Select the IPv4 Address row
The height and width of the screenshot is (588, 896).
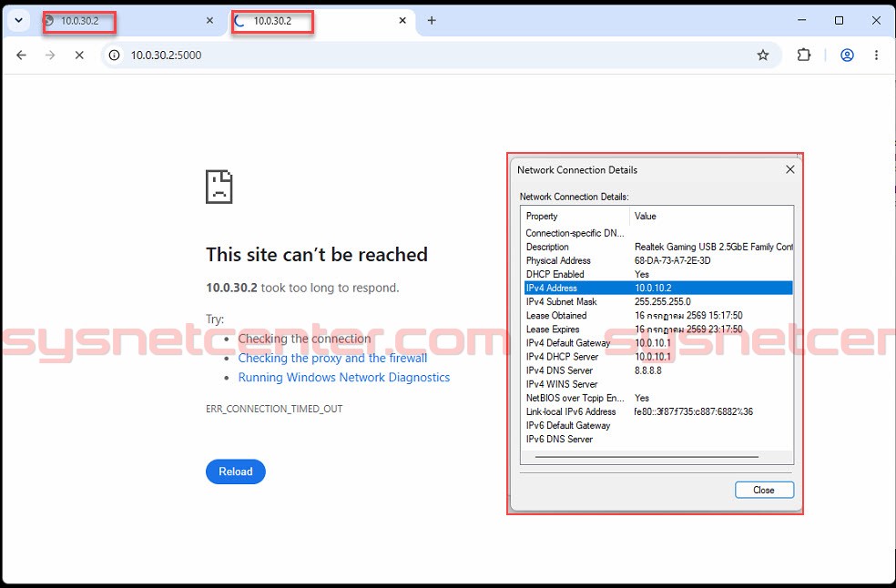click(658, 288)
